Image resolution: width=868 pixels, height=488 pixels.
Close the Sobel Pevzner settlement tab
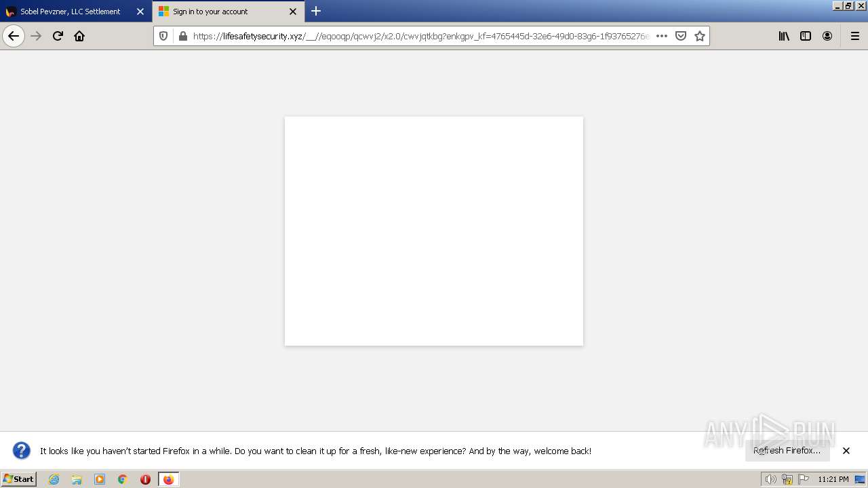tap(140, 12)
